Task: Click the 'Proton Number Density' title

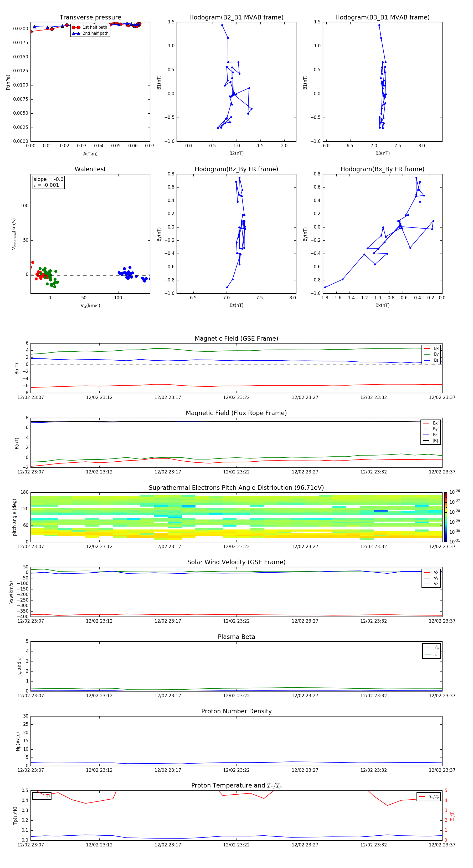Action: (236, 711)
